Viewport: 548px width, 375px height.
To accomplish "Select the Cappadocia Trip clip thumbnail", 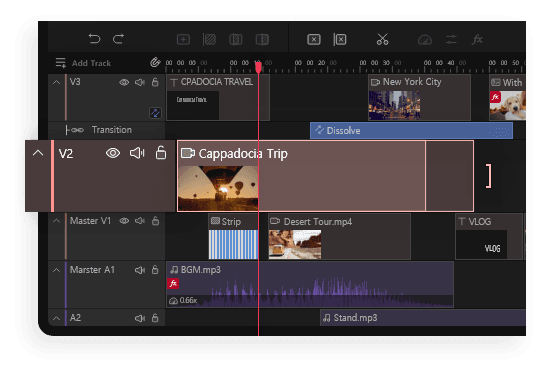I will coord(218,188).
